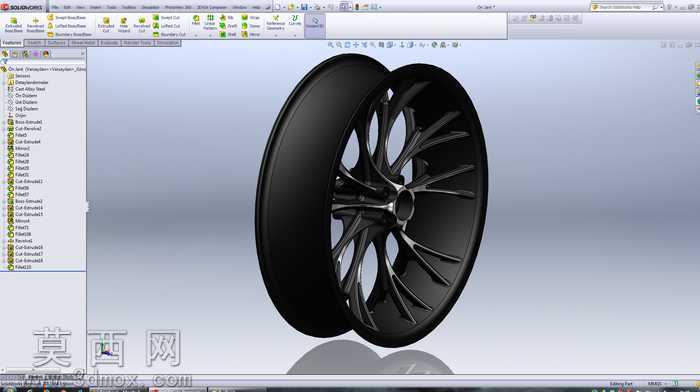Select Revolve1 feature in tree
The width and height of the screenshot is (700, 392).
click(20, 241)
